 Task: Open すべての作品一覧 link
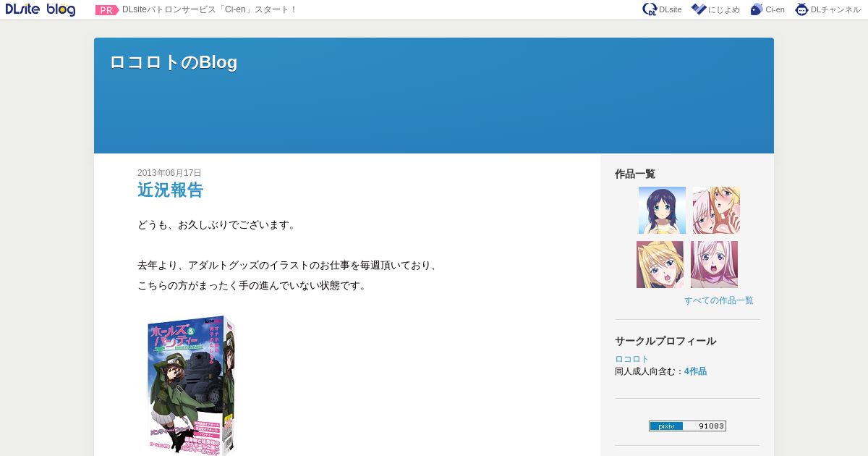719,300
